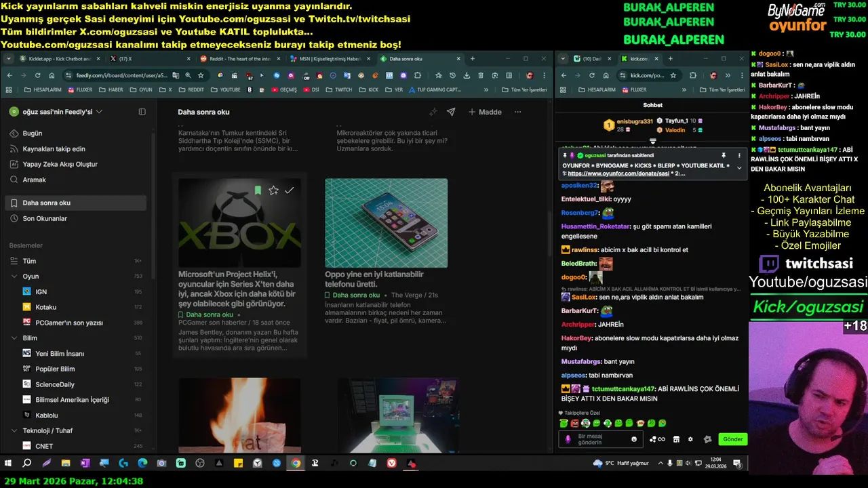The width and height of the screenshot is (868, 488).
Task: Open new tab in Feedly browser window
Action: (x=473, y=59)
